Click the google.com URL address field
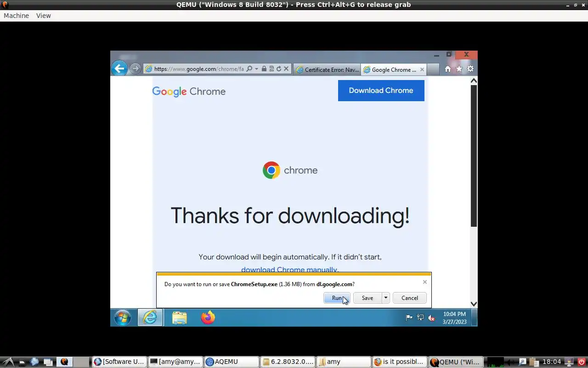This screenshot has width=588, height=368. coord(198,69)
